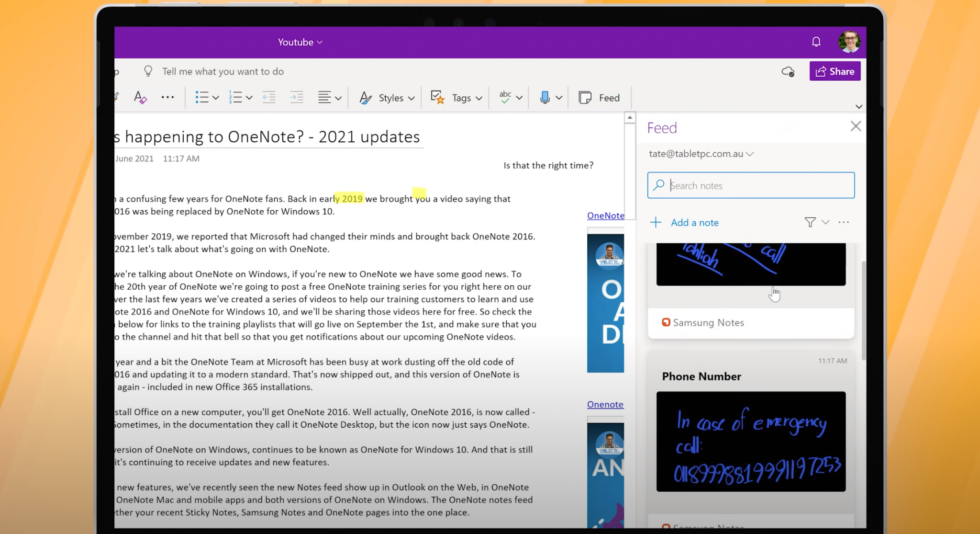
Task: Open the tate@tabletpc.com.au account dropdown
Action: point(701,154)
